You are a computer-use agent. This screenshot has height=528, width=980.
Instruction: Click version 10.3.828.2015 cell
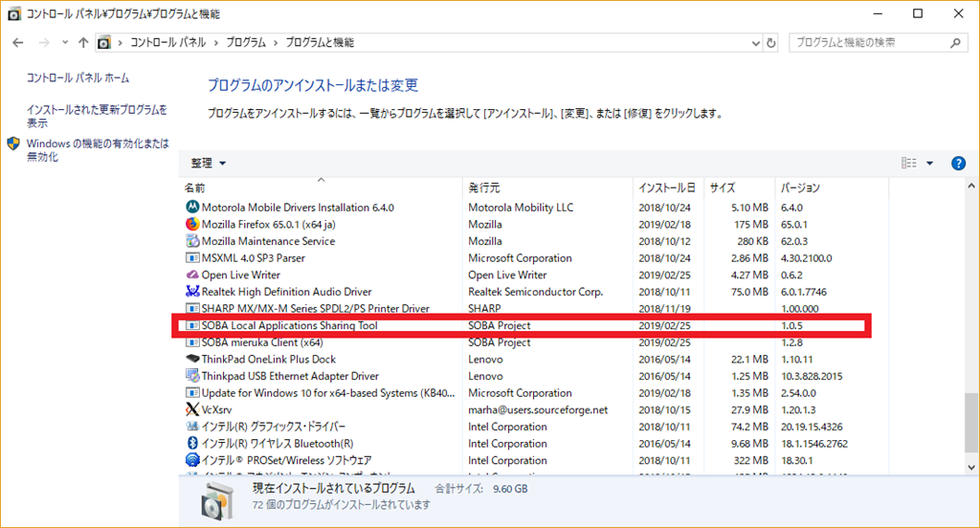(812, 376)
